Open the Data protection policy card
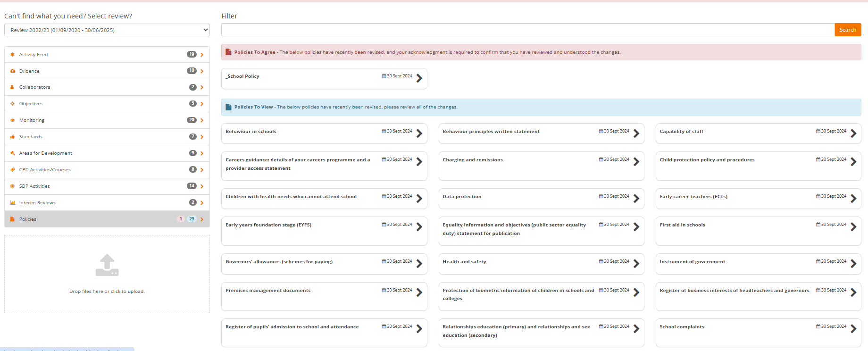Viewport: 868px width, 351px height. pos(541,199)
